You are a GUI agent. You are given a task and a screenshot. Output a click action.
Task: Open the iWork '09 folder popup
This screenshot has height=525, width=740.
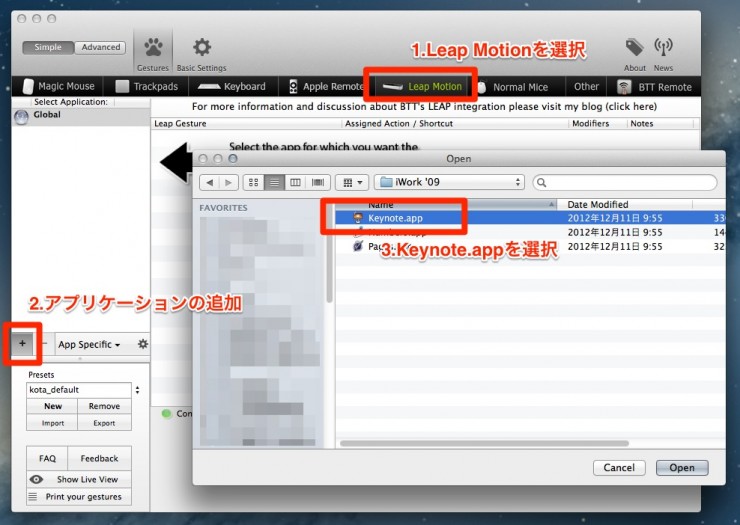click(x=450, y=182)
